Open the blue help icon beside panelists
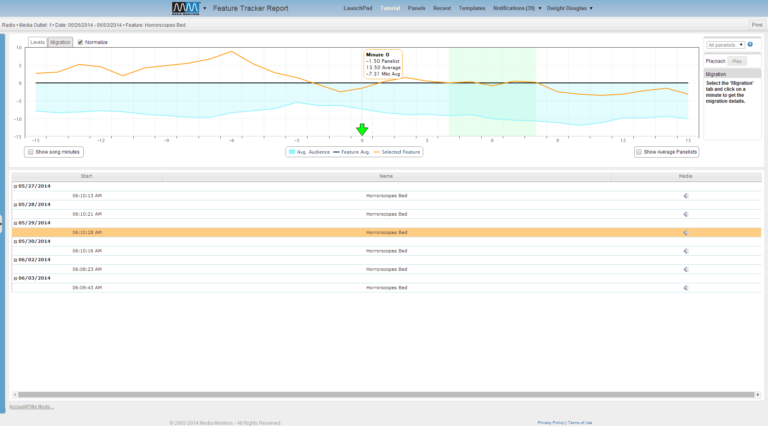 [x=750, y=45]
